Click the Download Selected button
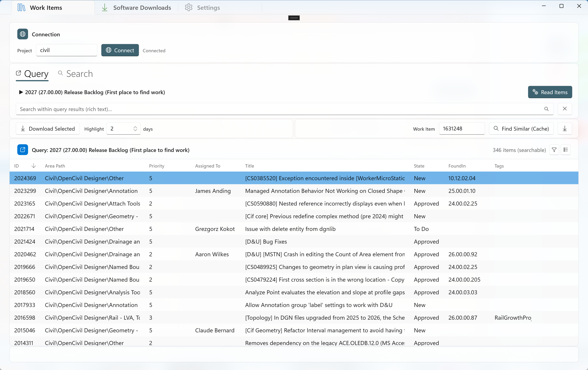This screenshot has width=588, height=370. pyautogui.click(x=48, y=129)
